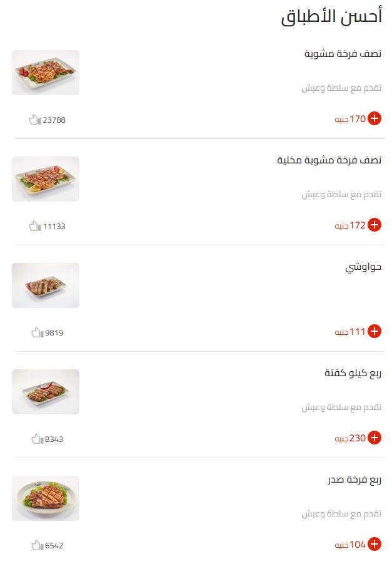Click thumbs-up icon next to 6542

pyautogui.click(x=38, y=545)
